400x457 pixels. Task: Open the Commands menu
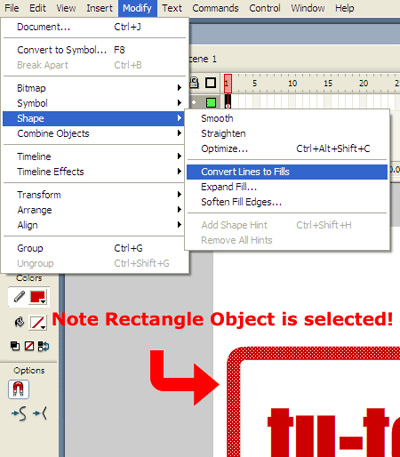[x=215, y=8]
